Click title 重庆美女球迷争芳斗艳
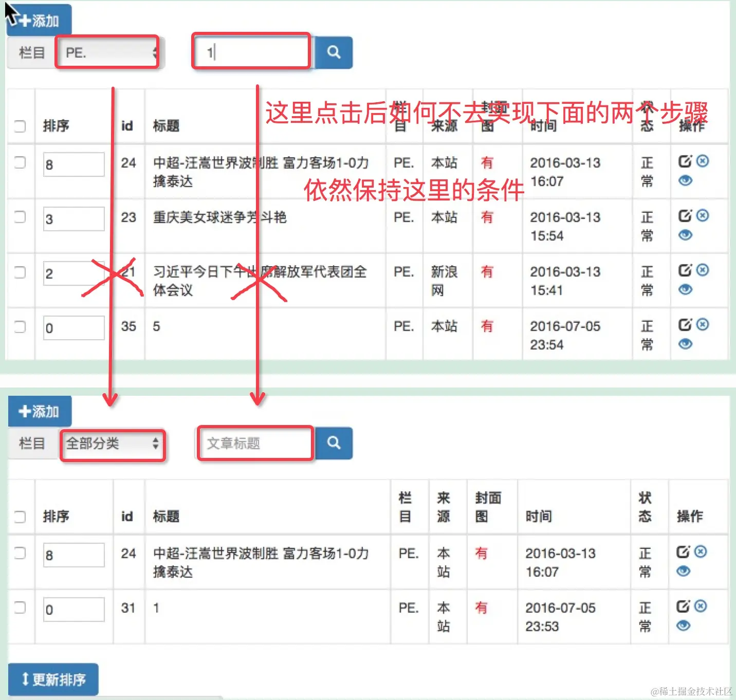736x700 pixels. coord(219,217)
